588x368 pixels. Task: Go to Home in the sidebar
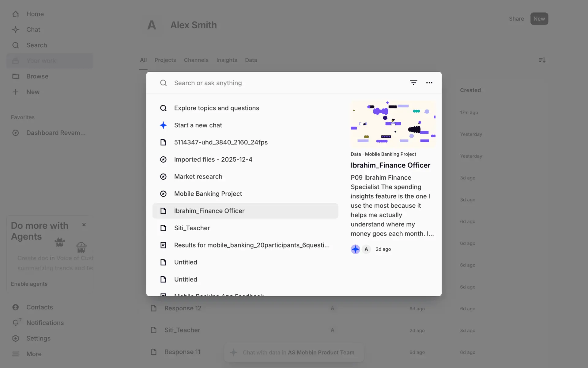(35, 14)
